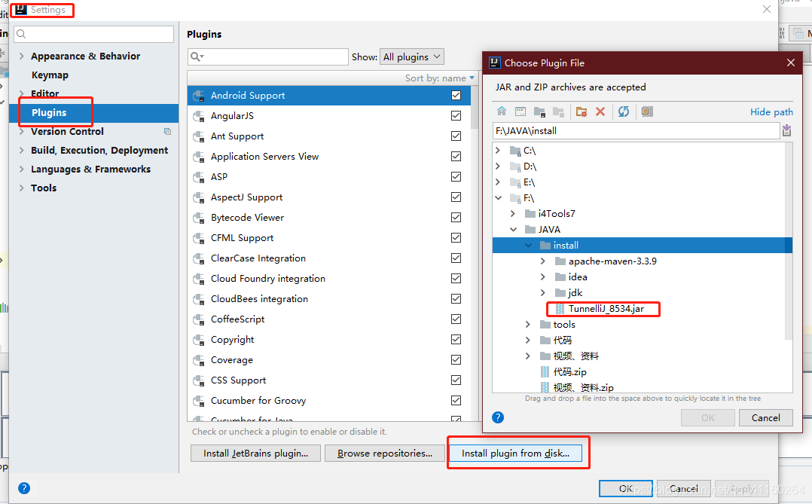Open Tools settings category
This screenshot has height=504, width=812.
[44, 188]
